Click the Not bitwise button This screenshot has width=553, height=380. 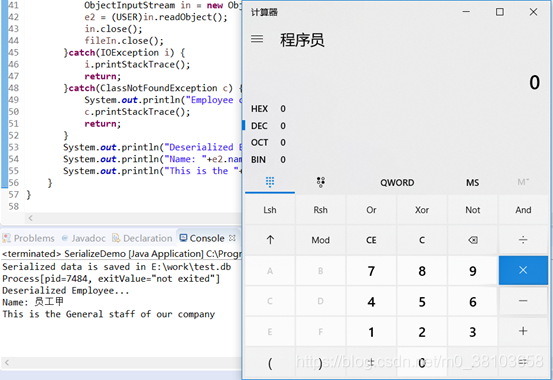tap(473, 210)
